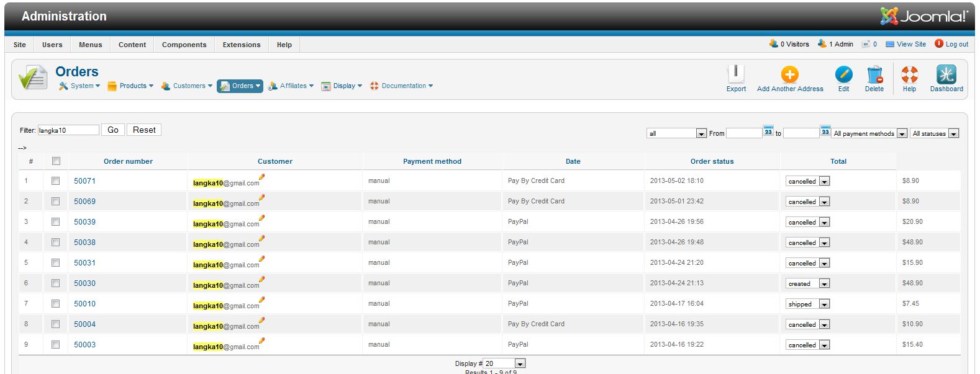The height and width of the screenshot is (374, 980).
Task: Open the Display submenu
Action: [x=342, y=86]
